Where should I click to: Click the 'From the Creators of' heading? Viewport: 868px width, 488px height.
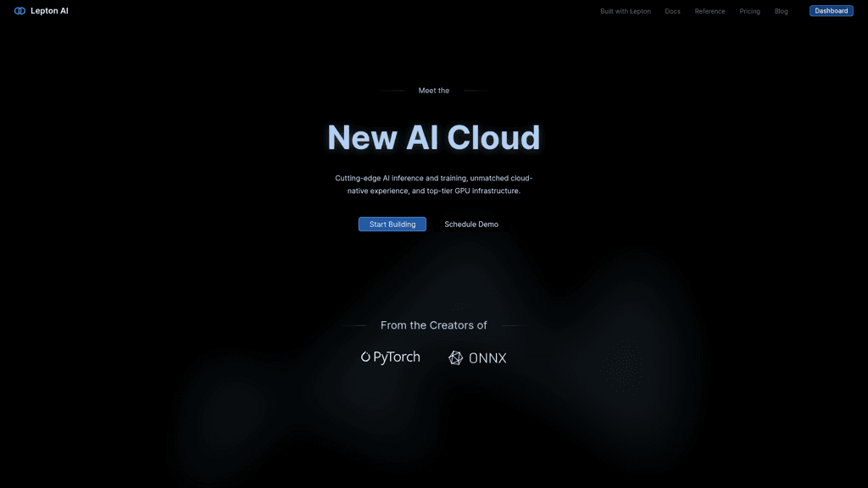coord(434,325)
